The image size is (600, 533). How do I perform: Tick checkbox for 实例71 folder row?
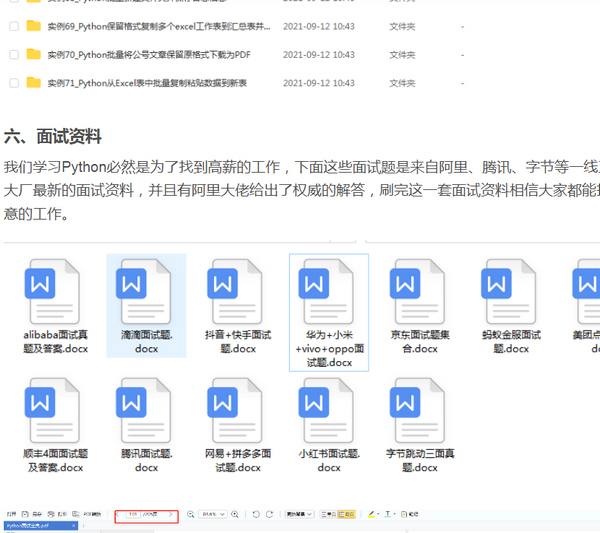pyautogui.click(x=14, y=83)
